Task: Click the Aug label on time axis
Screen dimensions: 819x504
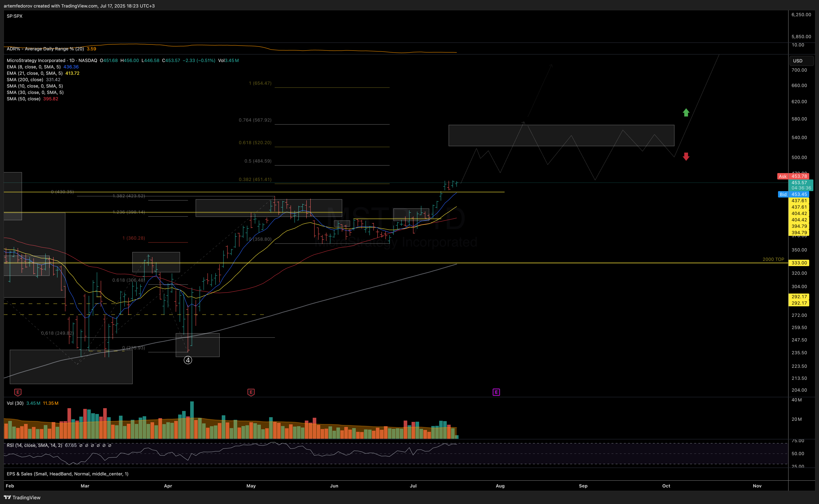Action: (500, 486)
